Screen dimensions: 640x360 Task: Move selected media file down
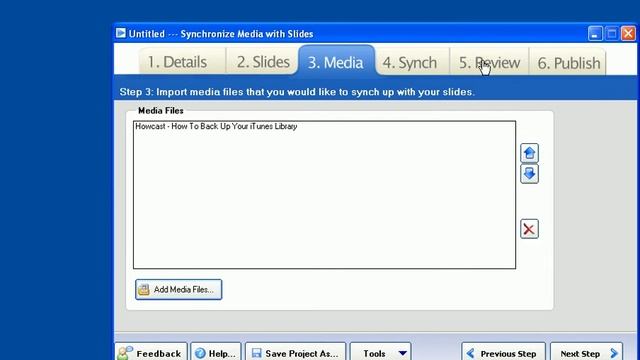[529, 174]
